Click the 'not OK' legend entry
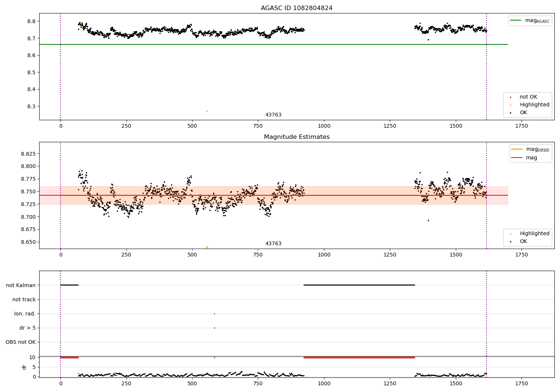560x392 pixels. click(x=528, y=97)
